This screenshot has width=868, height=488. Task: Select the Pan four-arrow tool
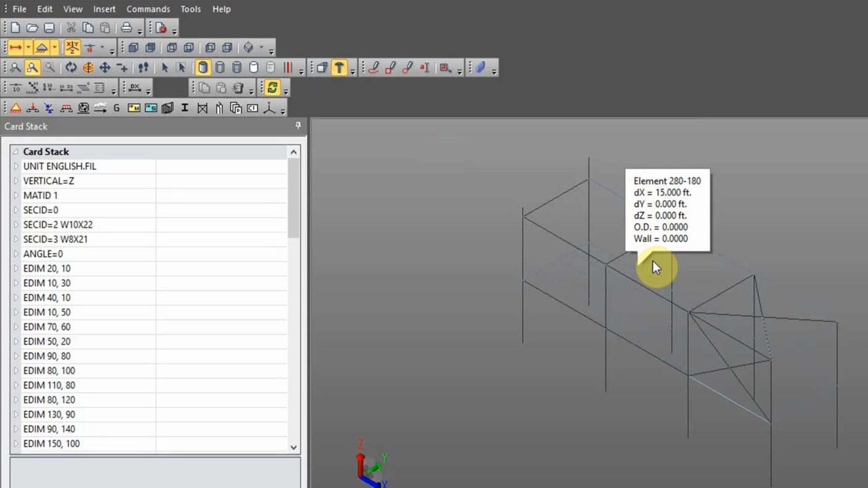click(x=105, y=67)
